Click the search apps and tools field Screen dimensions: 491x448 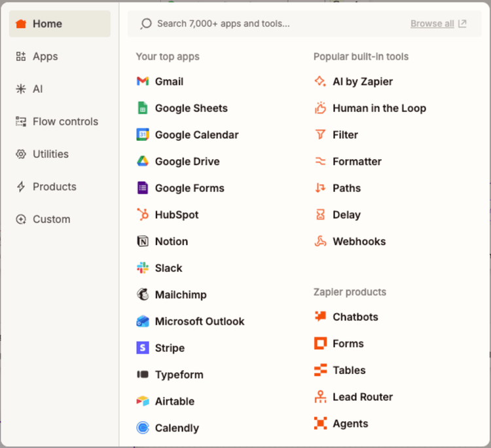pos(262,24)
